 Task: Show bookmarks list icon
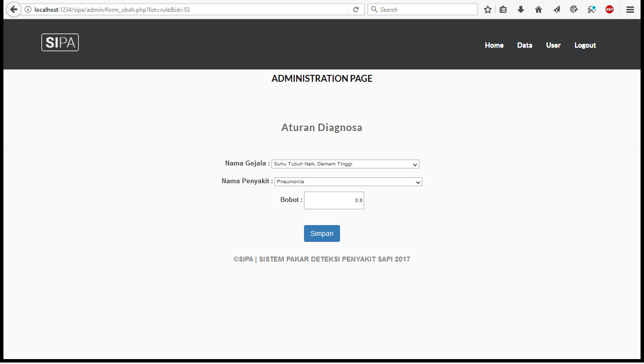point(503,9)
